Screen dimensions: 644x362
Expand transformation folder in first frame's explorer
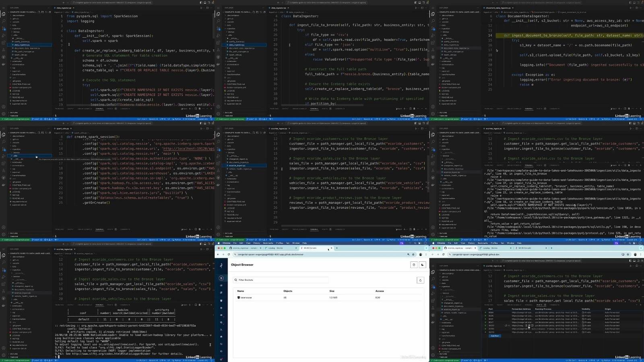tap(19, 74)
